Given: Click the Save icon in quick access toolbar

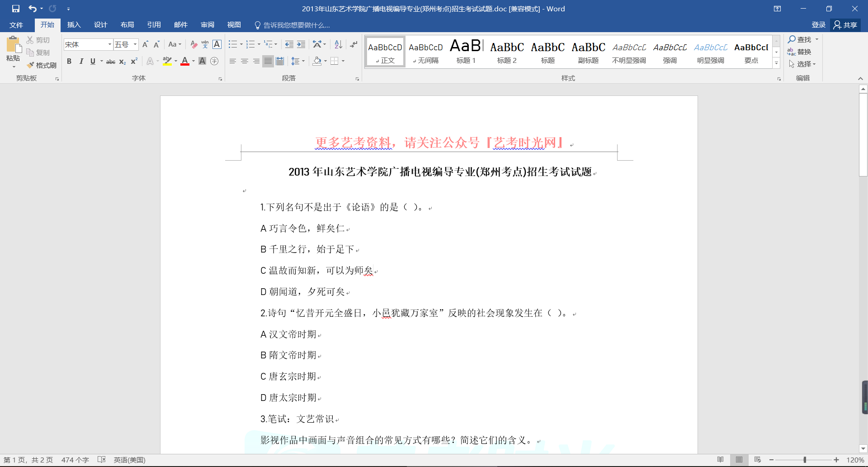Looking at the screenshot, I should (x=16, y=9).
